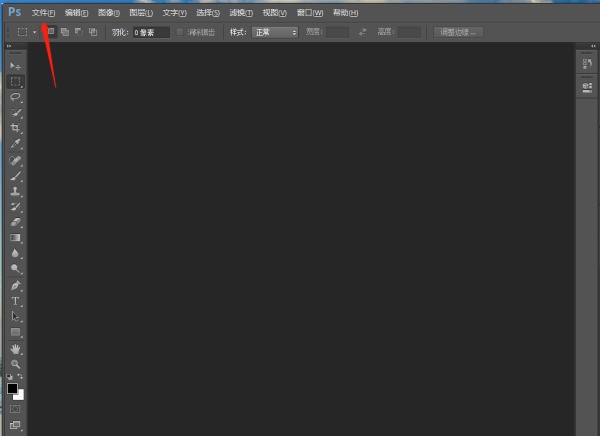Select the Move tool
The image size is (600, 436).
pyautogui.click(x=16, y=65)
